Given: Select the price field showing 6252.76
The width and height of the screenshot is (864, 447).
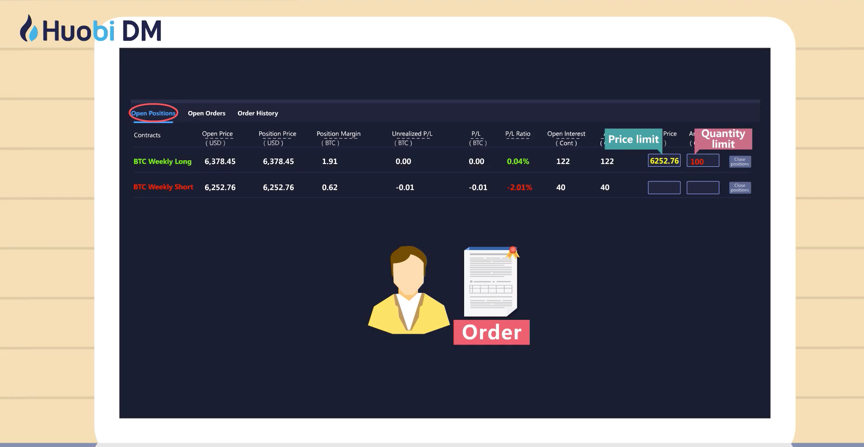Looking at the screenshot, I should pyautogui.click(x=664, y=160).
